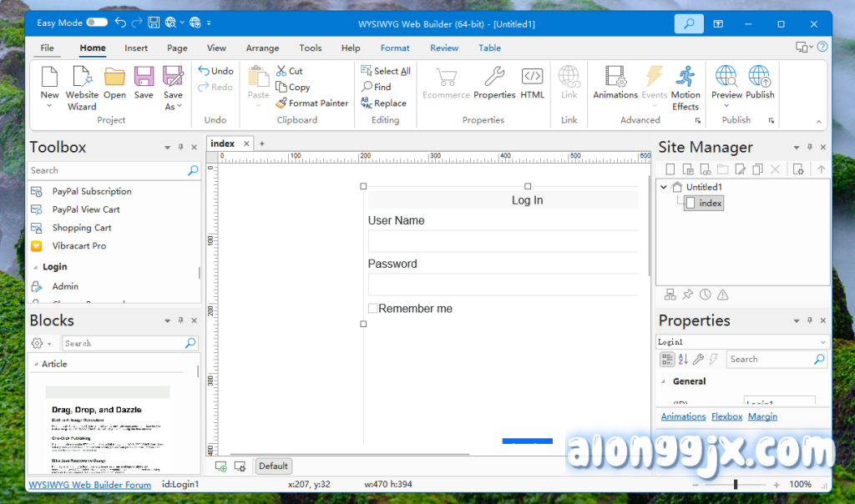Click the Format Painter tool
The width and height of the screenshot is (855, 504).
pyautogui.click(x=311, y=103)
